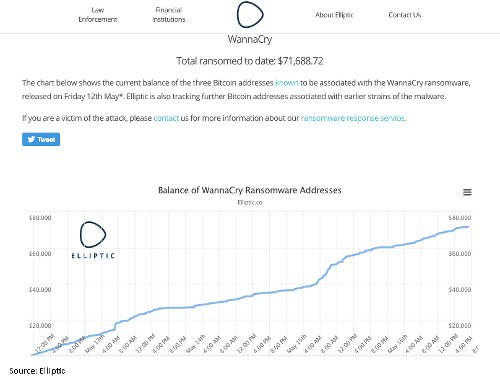Click the Elliptic logo in header
The width and height of the screenshot is (500, 386).
click(250, 15)
